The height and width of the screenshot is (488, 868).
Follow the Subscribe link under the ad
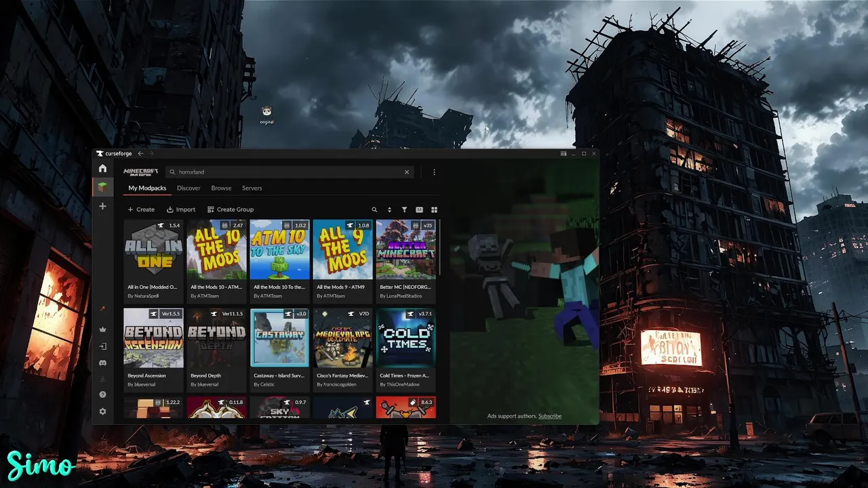coord(550,416)
